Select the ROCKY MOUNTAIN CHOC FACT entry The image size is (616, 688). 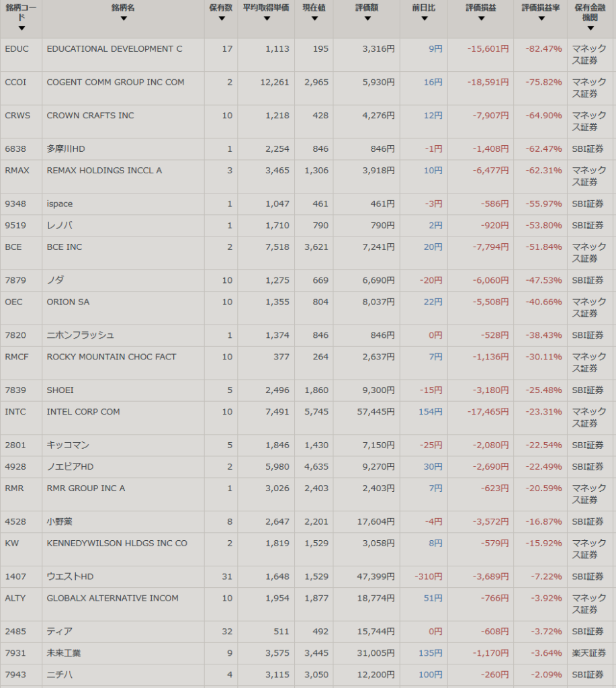(112, 357)
